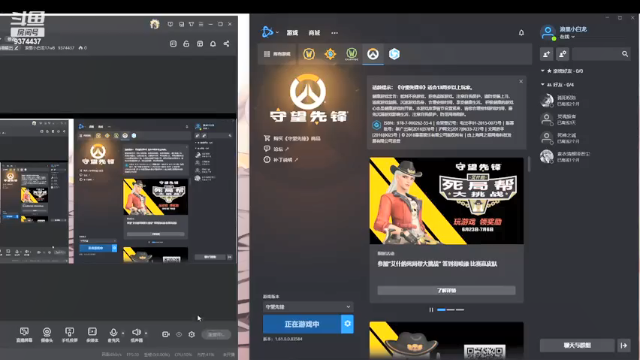The width and height of the screenshot is (640, 360).
Task: Click the share icon in Douyu header
Action: (227, 44)
